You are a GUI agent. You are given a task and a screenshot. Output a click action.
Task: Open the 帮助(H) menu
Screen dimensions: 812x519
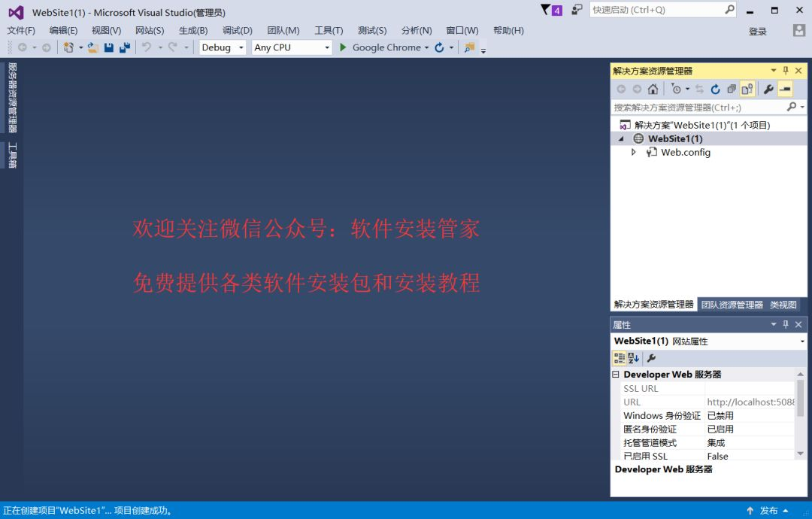click(x=508, y=31)
